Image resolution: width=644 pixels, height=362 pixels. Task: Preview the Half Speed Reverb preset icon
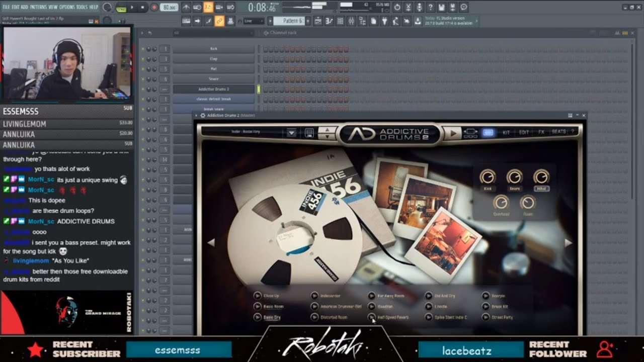click(371, 317)
